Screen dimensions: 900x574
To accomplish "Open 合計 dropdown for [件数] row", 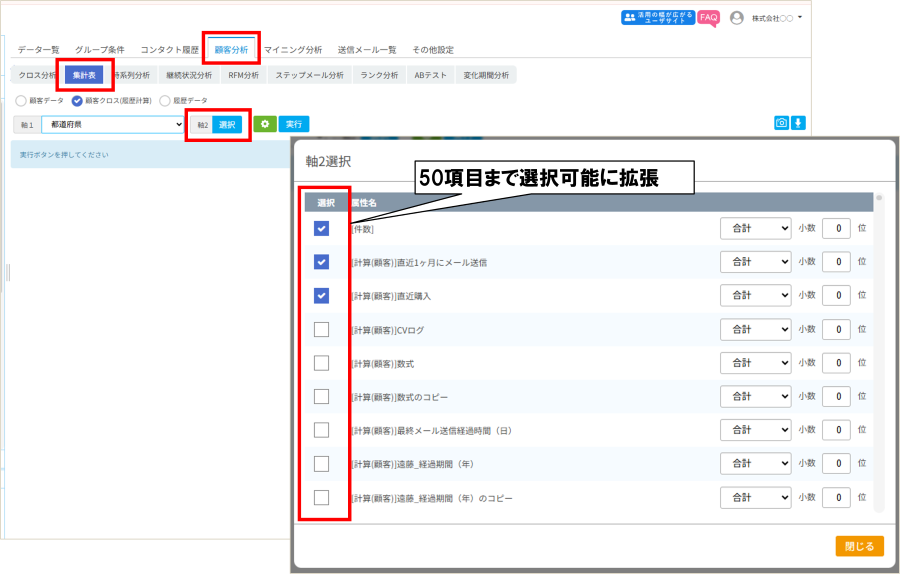I will point(755,228).
